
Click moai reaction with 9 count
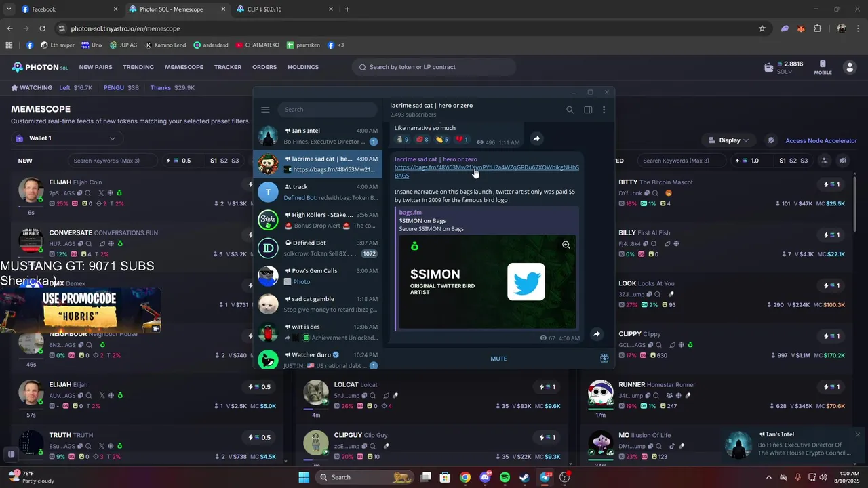402,139
